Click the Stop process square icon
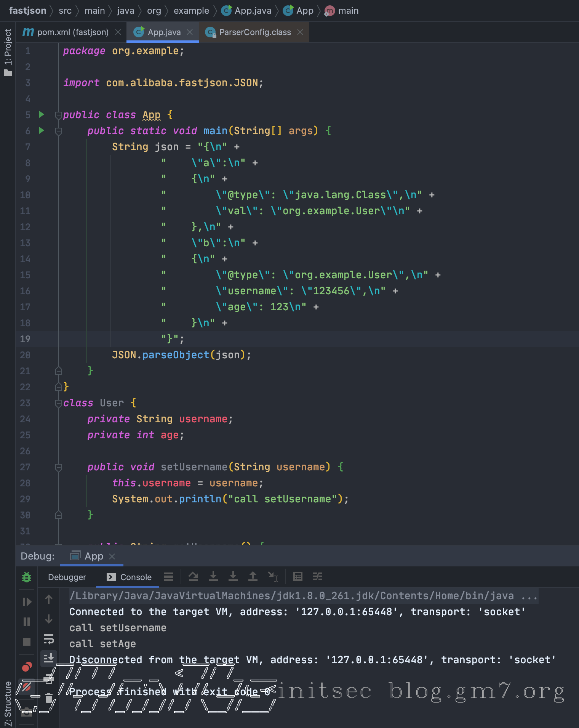The width and height of the screenshot is (579, 728). [x=27, y=642]
